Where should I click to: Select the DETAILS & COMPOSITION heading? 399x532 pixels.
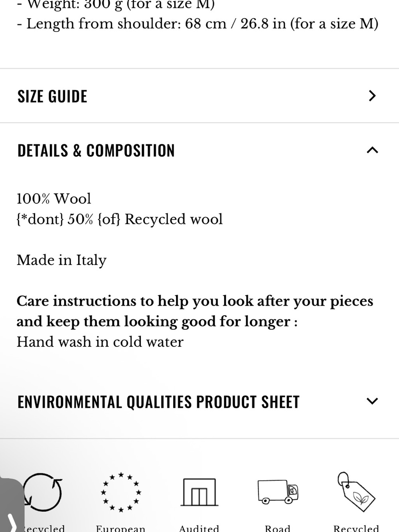click(x=96, y=151)
